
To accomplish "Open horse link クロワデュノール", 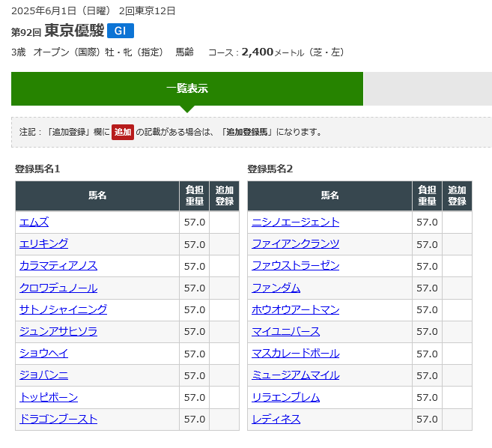I will (x=58, y=288).
